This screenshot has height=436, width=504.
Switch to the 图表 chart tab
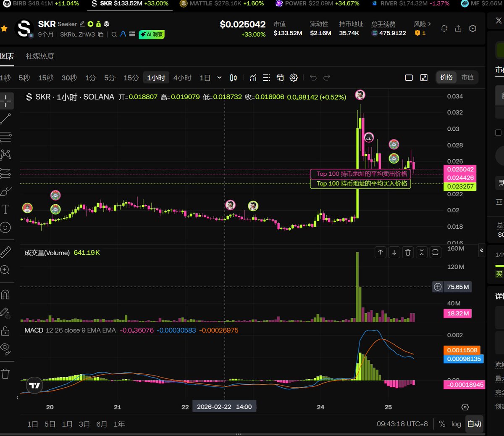click(x=7, y=56)
